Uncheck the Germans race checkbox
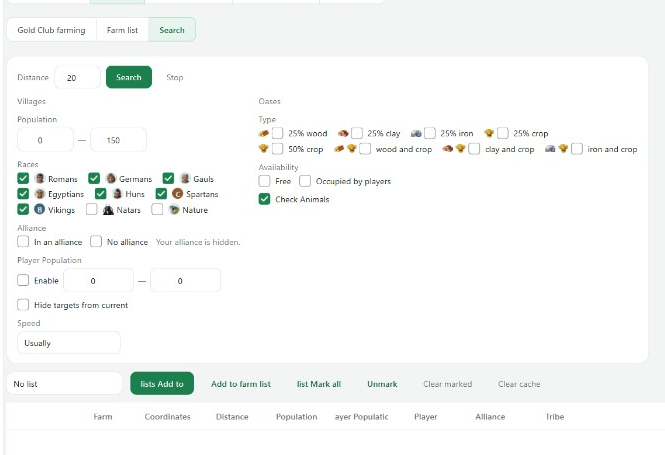 pyautogui.click(x=94, y=179)
